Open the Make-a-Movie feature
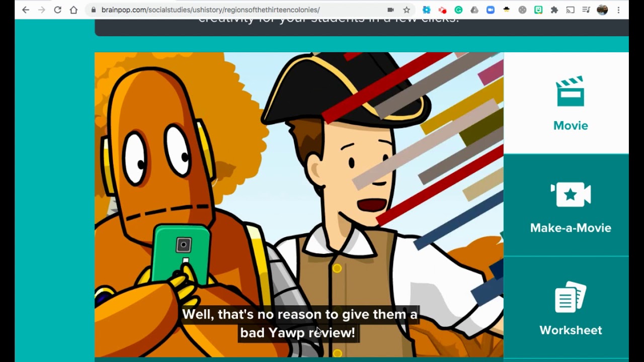Image resolution: width=644 pixels, height=362 pixels. tap(566, 205)
